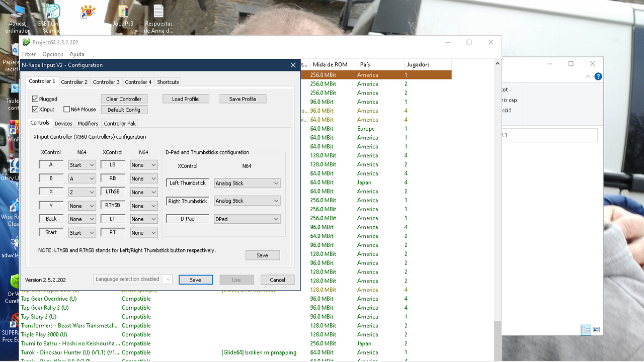
Task: Open the Jocs Ps3 folder icon
Action: [123, 16]
